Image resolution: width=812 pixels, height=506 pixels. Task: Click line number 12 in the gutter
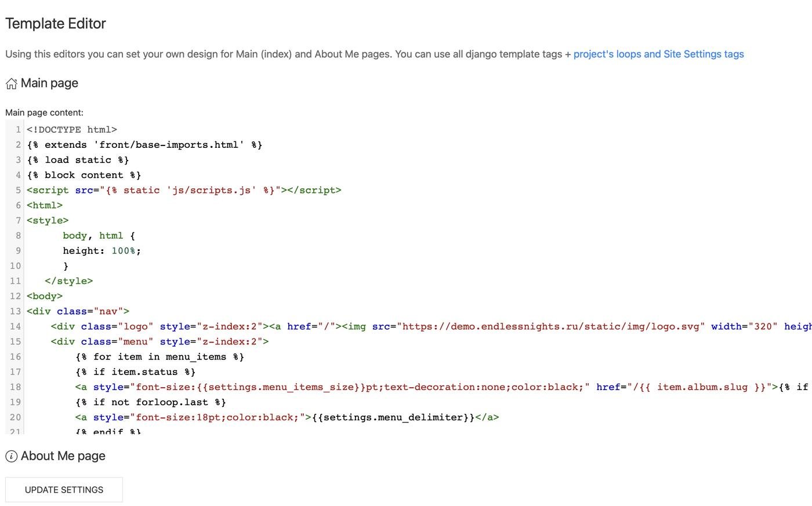16,296
